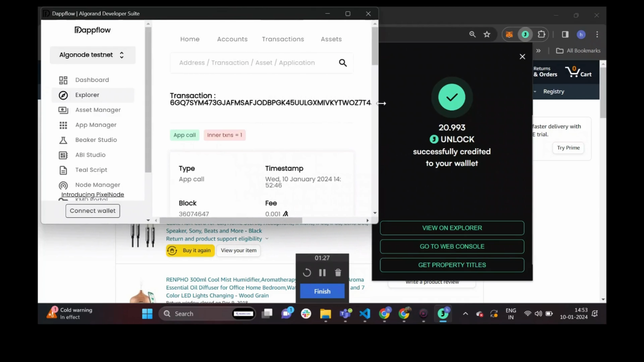Open File Explorer from taskbar
Image resolution: width=644 pixels, height=362 pixels.
[326, 314]
